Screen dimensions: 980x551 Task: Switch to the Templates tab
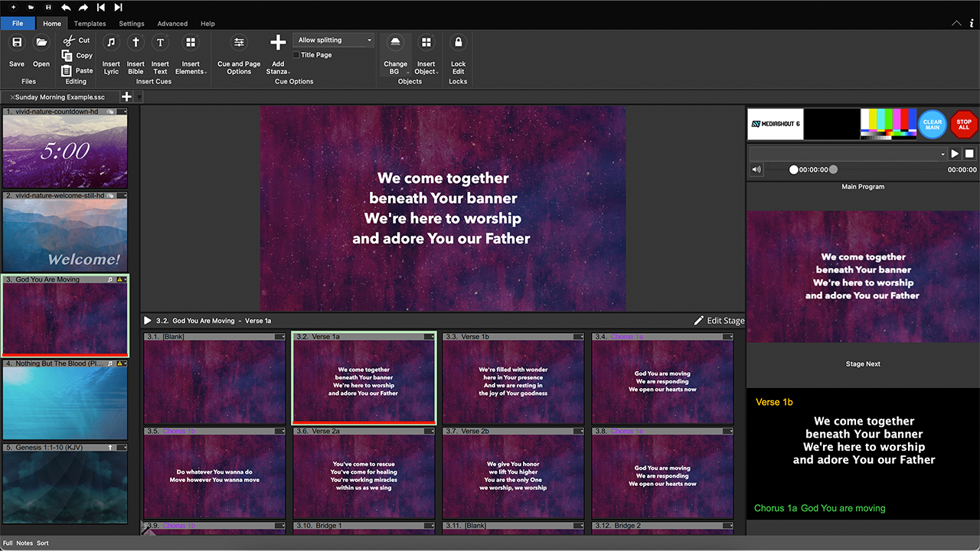[90, 24]
